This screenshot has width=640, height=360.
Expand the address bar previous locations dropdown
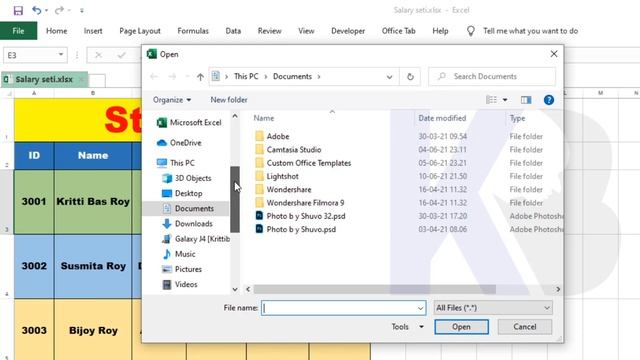389,77
